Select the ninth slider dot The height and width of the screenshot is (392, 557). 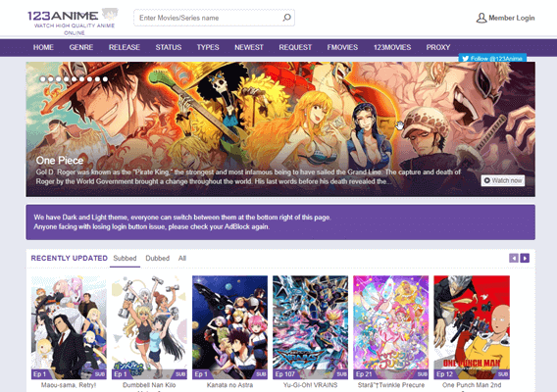(x=106, y=79)
